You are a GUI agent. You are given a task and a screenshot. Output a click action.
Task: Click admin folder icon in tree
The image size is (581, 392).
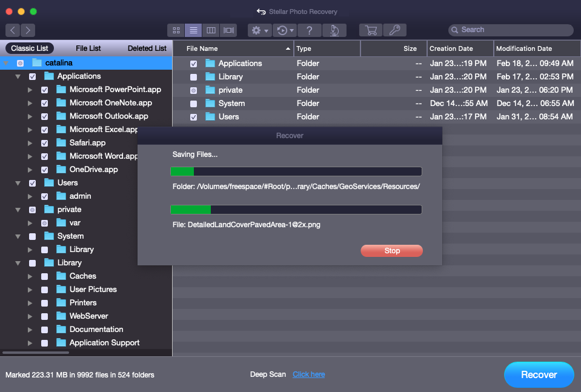[61, 196]
